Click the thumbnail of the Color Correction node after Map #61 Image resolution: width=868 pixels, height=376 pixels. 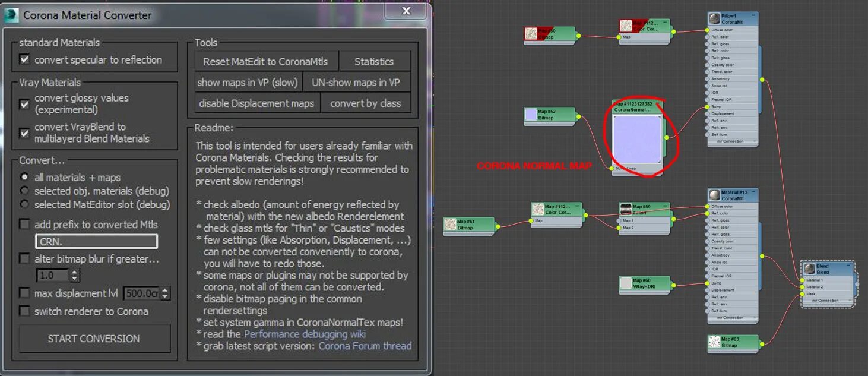pyautogui.click(x=538, y=210)
